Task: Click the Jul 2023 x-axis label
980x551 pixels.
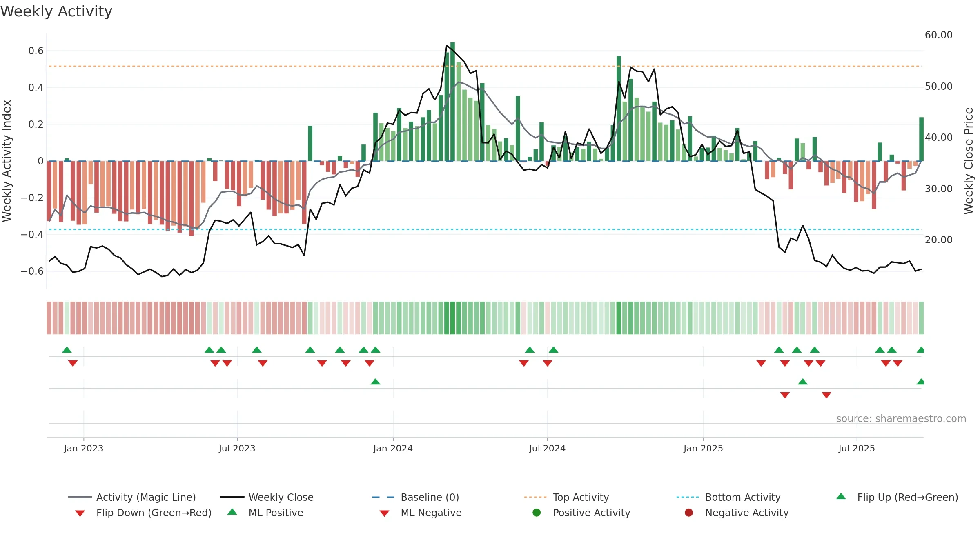Action: tap(237, 448)
